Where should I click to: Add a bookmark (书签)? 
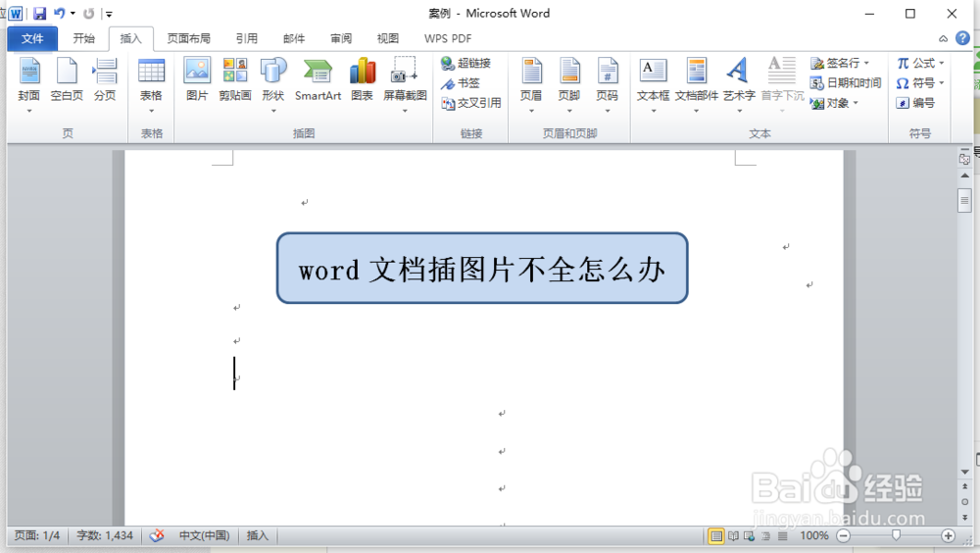pyautogui.click(x=461, y=83)
